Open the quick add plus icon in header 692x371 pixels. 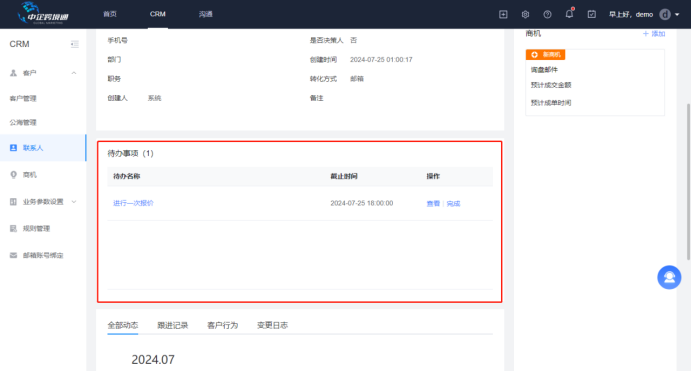pos(503,15)
